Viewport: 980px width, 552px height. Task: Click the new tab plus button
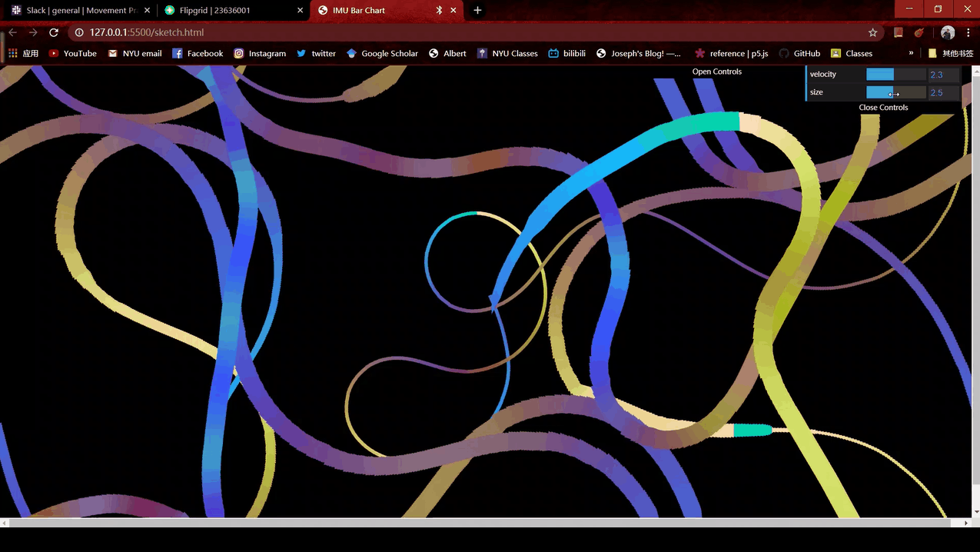(x=477, y=10)
